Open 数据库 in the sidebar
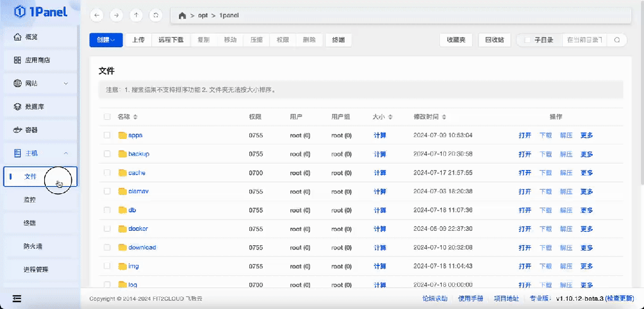 coord(40,107)
